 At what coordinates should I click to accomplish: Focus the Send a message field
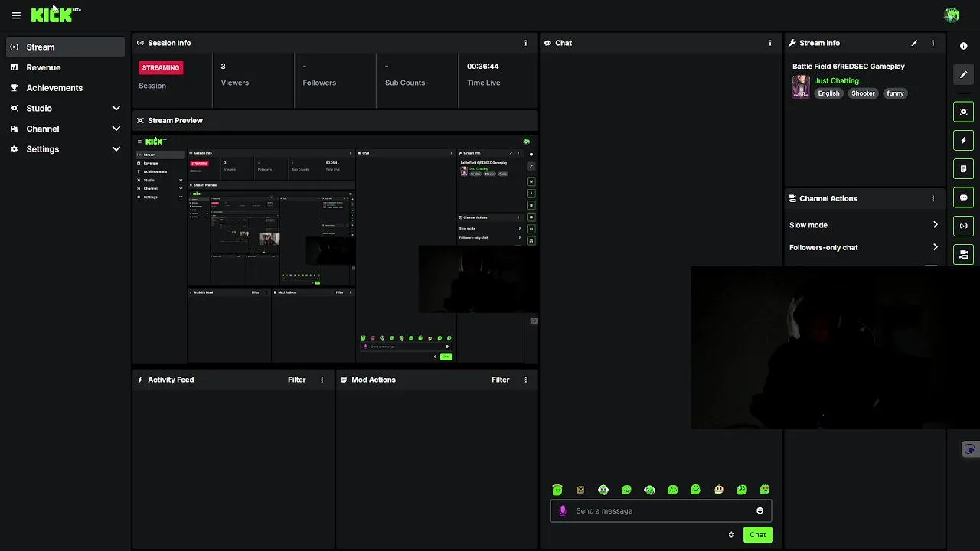point(661,510)
